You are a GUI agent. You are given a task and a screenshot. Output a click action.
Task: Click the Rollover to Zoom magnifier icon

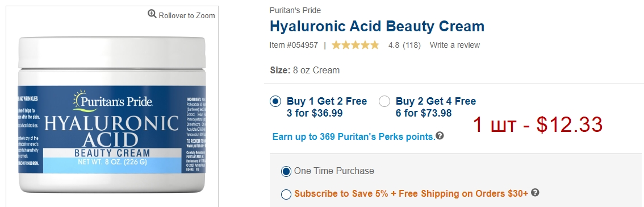[152, 14]
